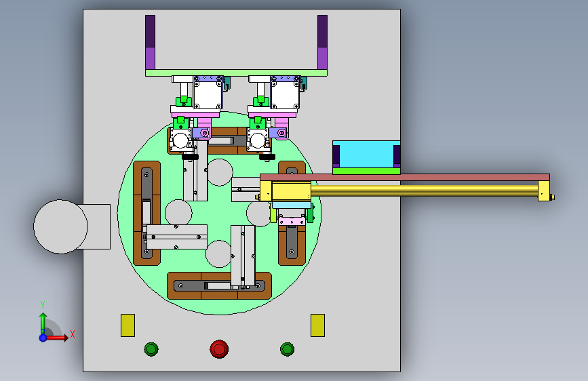Click the red X axis arrow of triad
This screenshot has height=381, width=588.
[x=57, y=338]
